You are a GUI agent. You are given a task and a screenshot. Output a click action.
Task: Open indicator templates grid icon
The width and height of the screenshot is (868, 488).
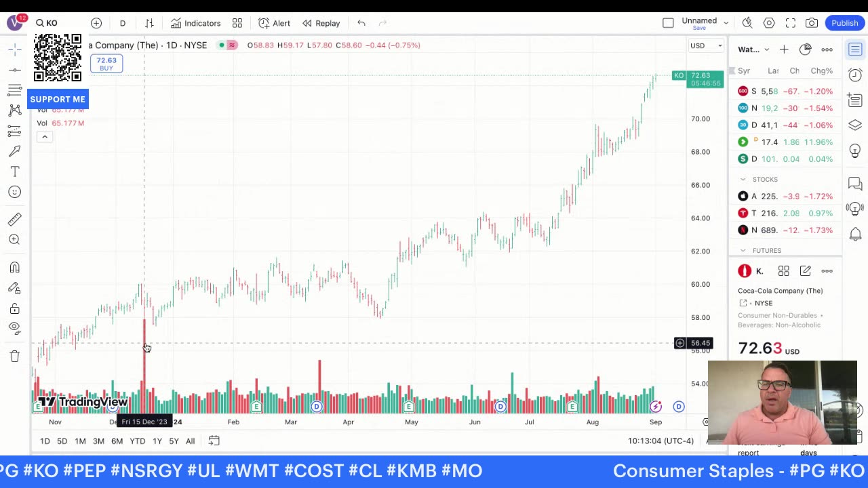tap(237, 23)
